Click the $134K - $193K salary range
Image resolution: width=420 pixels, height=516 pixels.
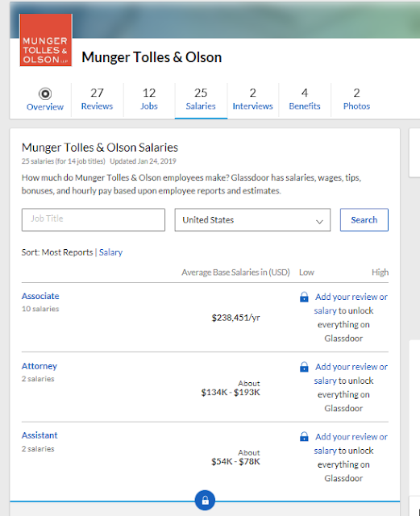231,393
